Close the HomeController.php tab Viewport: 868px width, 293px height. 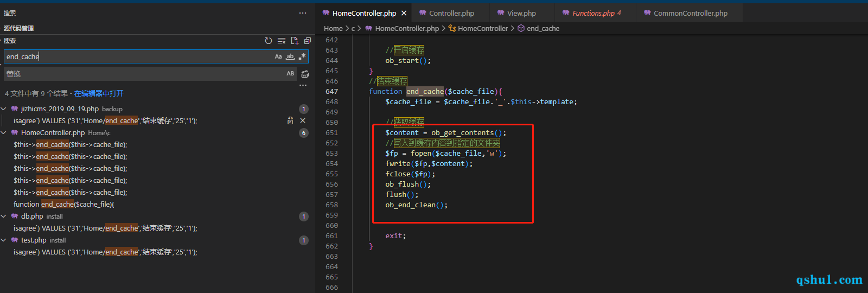tap(404, 13)
